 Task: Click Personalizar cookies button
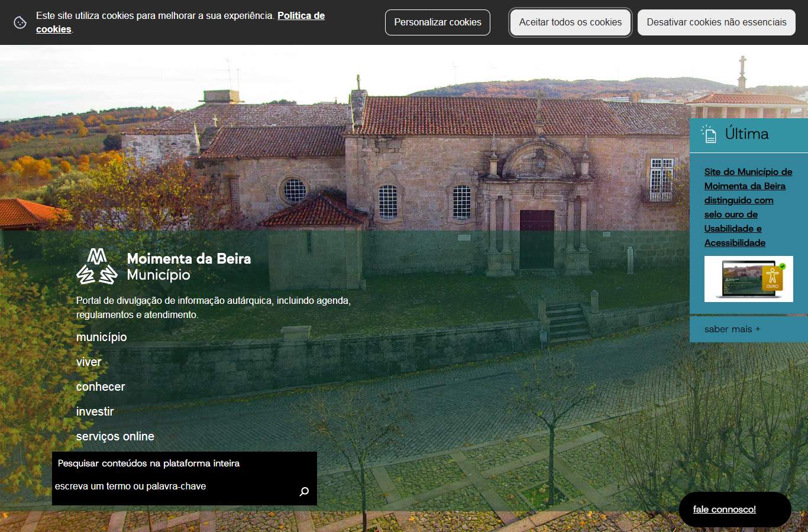(x=438, y=22)
